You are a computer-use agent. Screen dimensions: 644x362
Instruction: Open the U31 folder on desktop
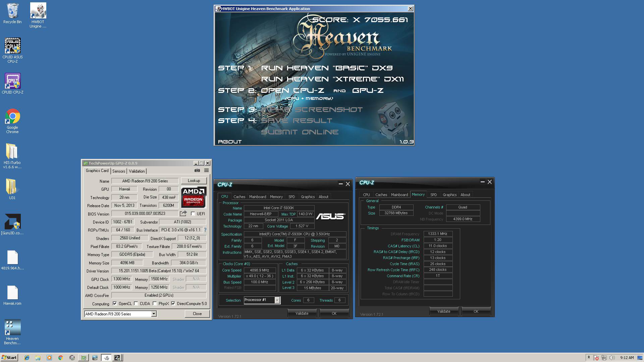[x=12, y=189]
